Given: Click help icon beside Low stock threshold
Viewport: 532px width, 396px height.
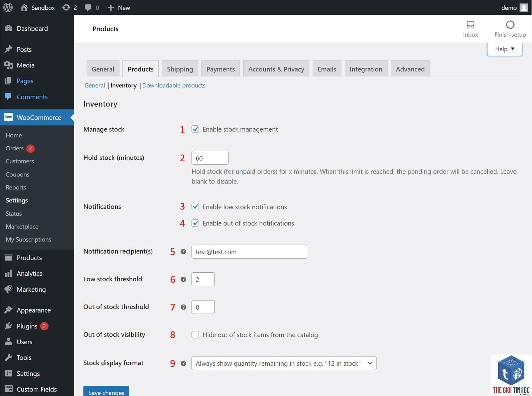Looking at the screenshot, I should [183, 279].
